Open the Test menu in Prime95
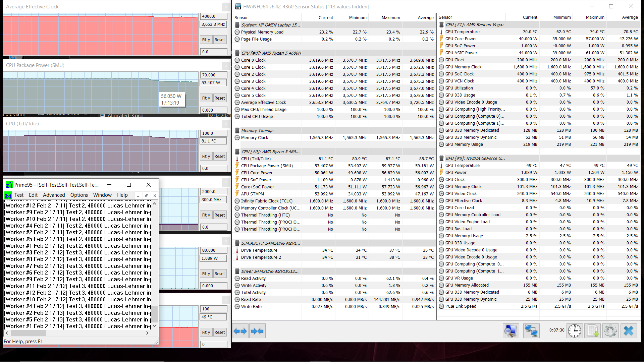This screenshot has width=644, height=362. coord(19,195)
